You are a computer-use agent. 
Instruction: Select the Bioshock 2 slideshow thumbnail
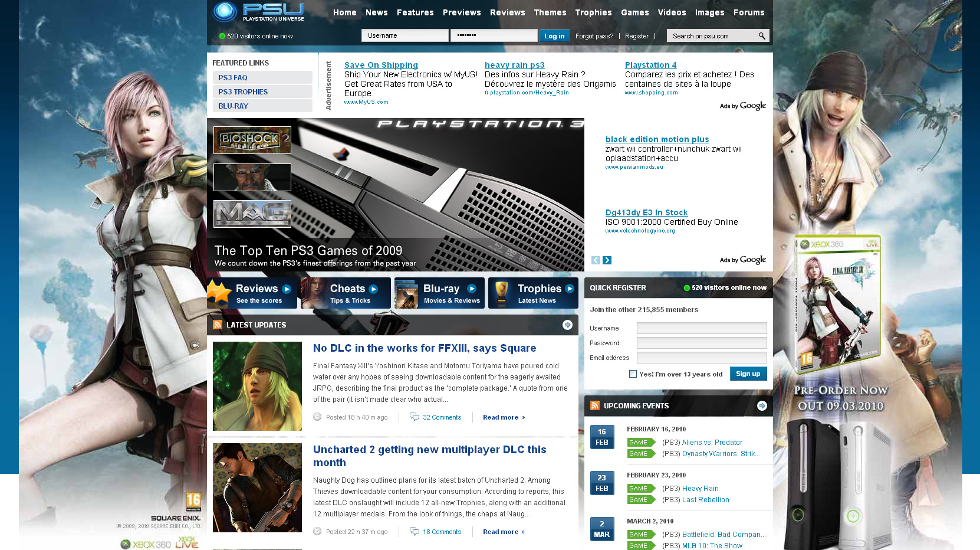pyautogui.click(x=252, y=140)
